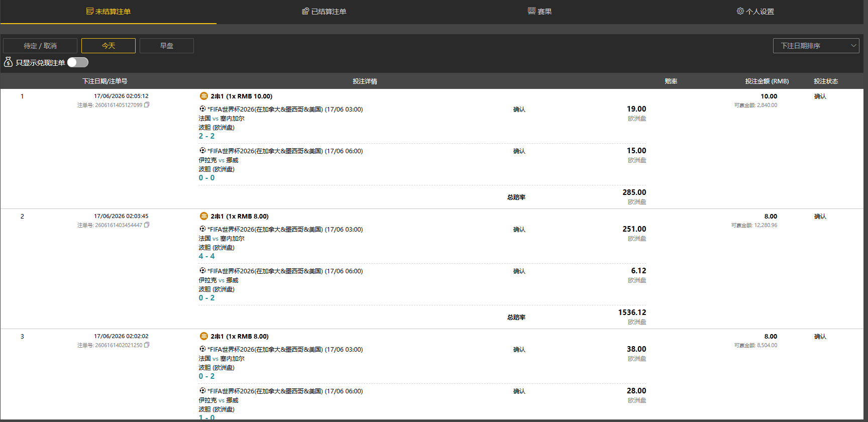Click the soccer ball icon of the 19.00 odds leg
The width and height of the screenshot is (868, 422).
click(202, 109)
